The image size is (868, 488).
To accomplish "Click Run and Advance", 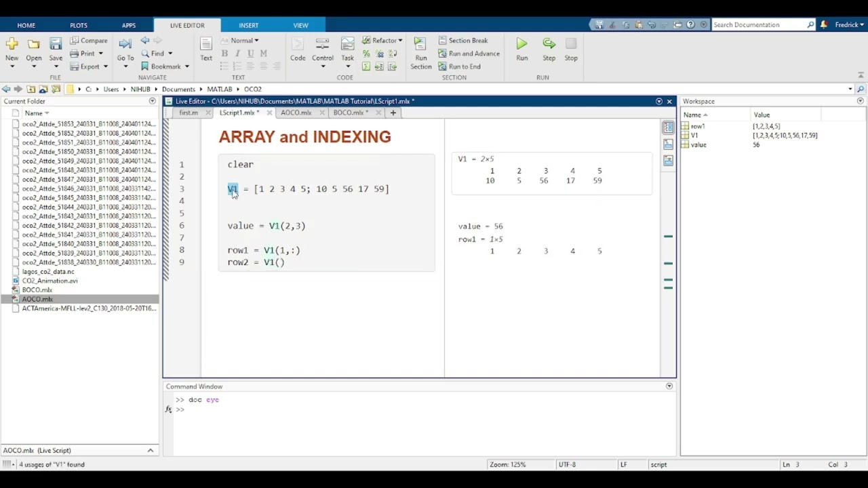I will coord(469,54).
